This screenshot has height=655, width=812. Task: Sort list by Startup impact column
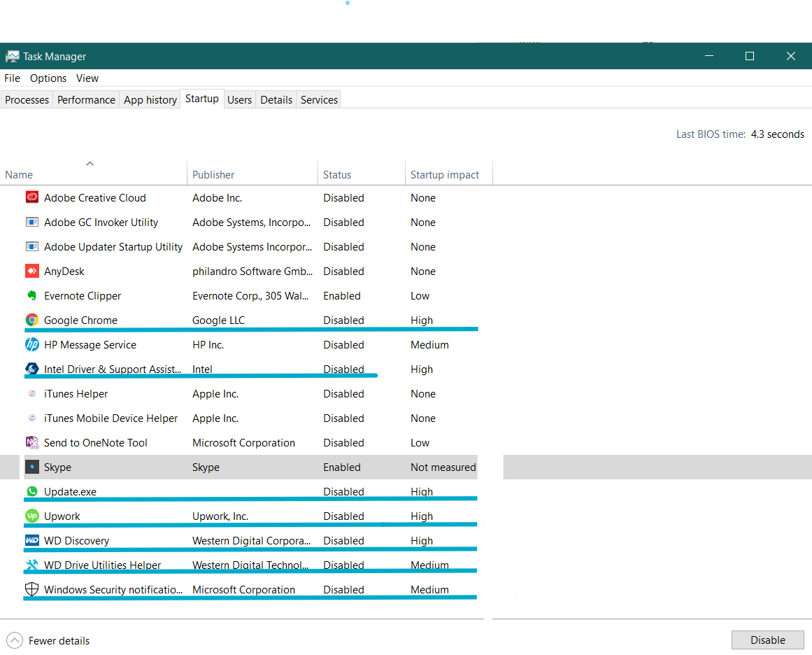point(445,175)
